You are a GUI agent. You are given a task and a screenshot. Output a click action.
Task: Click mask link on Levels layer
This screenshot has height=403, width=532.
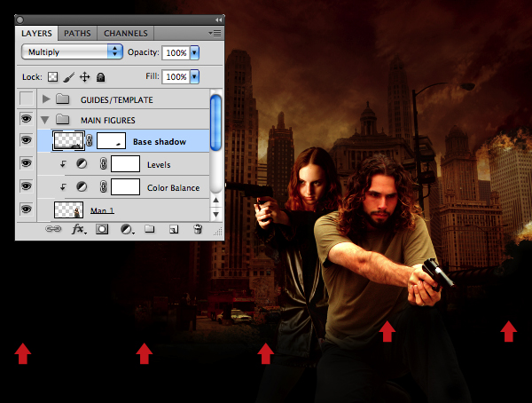(x=103, y=164)
